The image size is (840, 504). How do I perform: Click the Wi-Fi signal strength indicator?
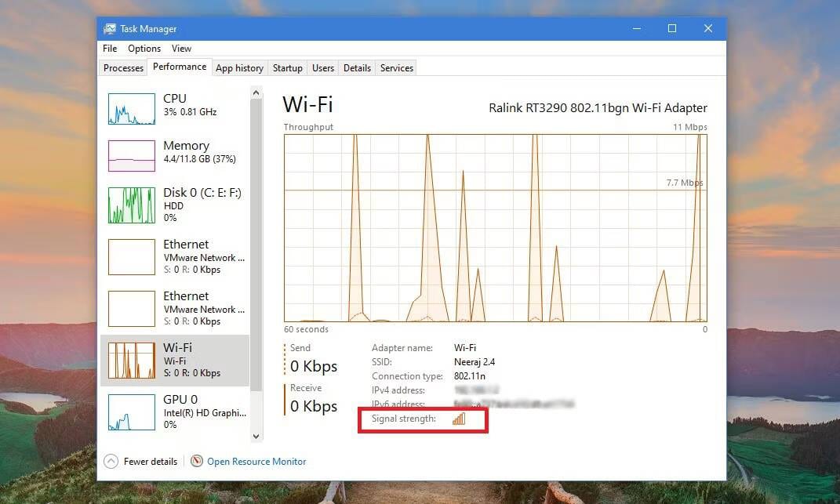pyautogui.click(x=460, y=419)
